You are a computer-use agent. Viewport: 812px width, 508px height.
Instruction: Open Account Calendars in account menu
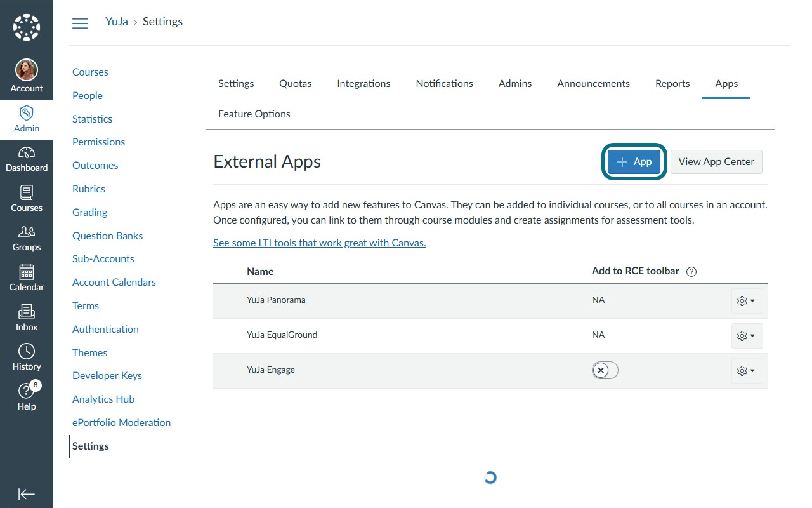coord(114,283)
